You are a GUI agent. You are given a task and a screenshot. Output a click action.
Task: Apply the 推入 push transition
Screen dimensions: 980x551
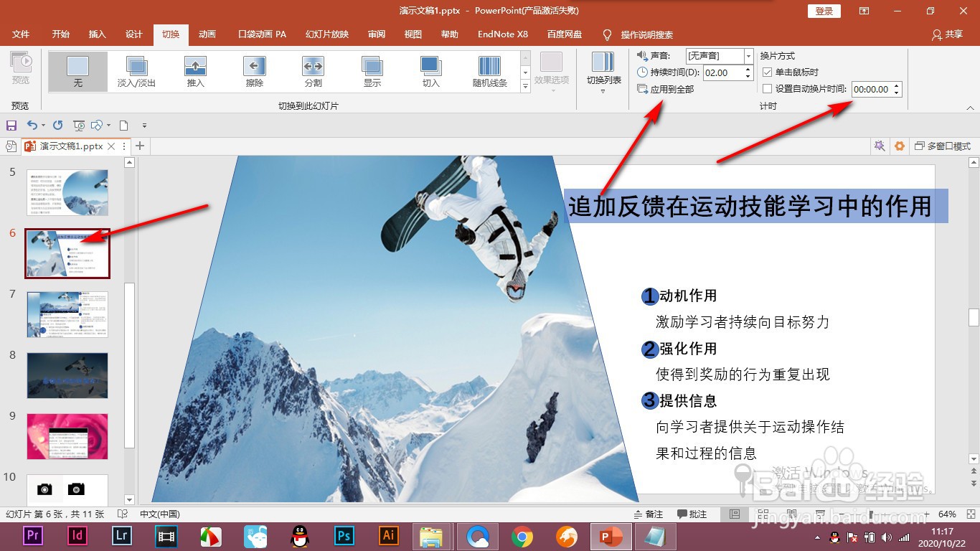[x=196, y=71]
